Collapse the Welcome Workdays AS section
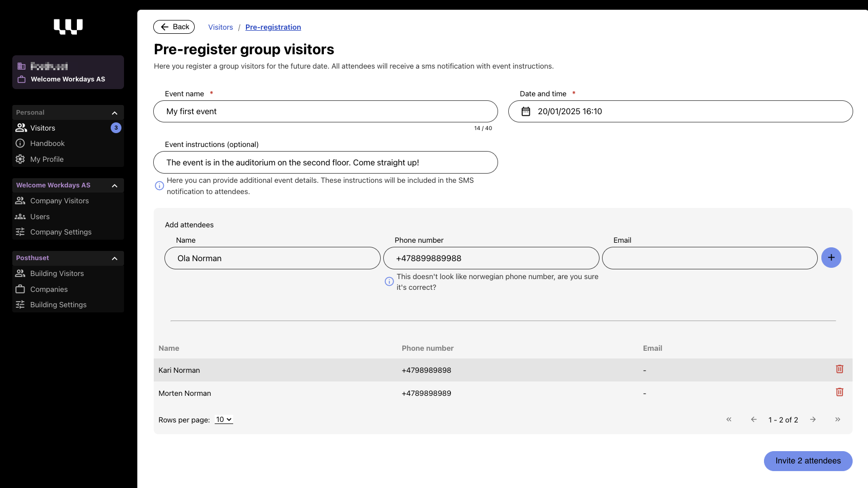 (x=115, y=185)
